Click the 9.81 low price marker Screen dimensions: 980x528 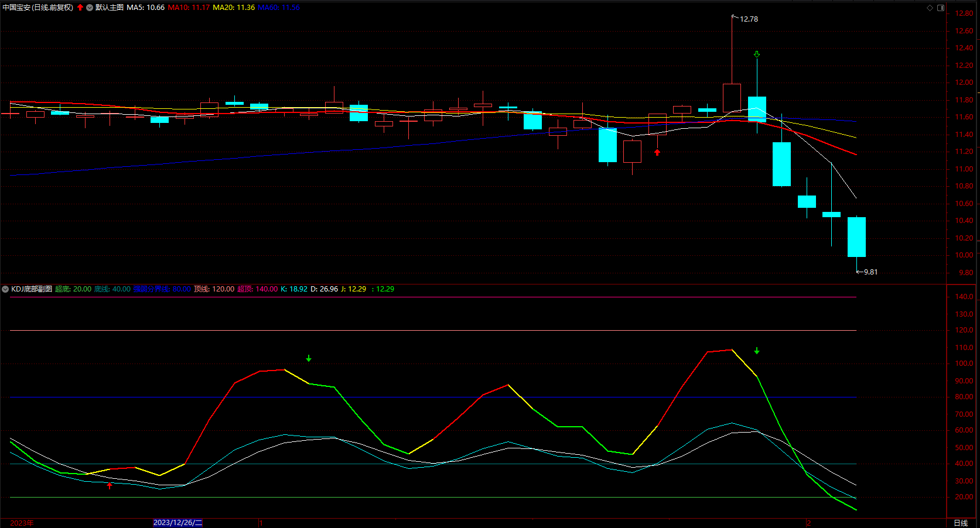click(870, 272)
